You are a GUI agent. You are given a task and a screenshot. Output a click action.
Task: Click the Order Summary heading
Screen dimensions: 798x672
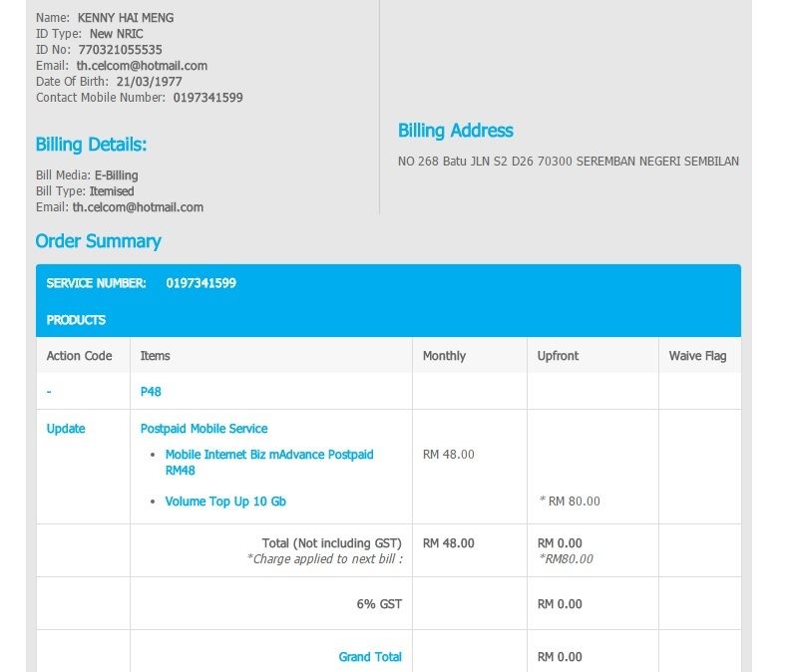98,241
